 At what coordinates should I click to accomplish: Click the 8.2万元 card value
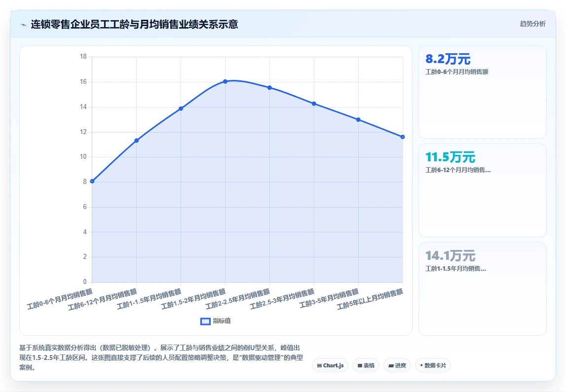[x=448, y=59]
